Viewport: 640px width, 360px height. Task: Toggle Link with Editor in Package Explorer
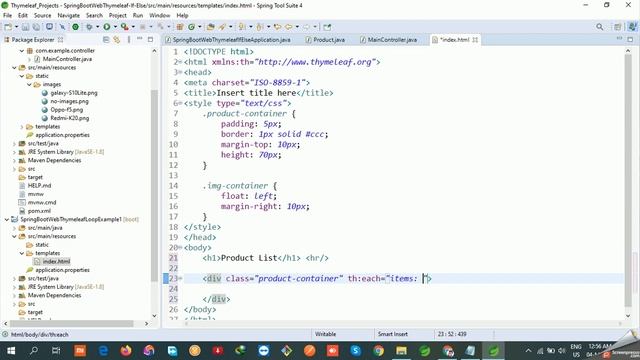pos(117,40)
